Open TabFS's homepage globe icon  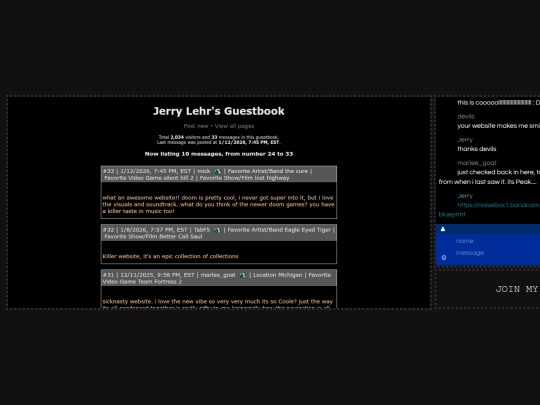click(x=217, y=230)
